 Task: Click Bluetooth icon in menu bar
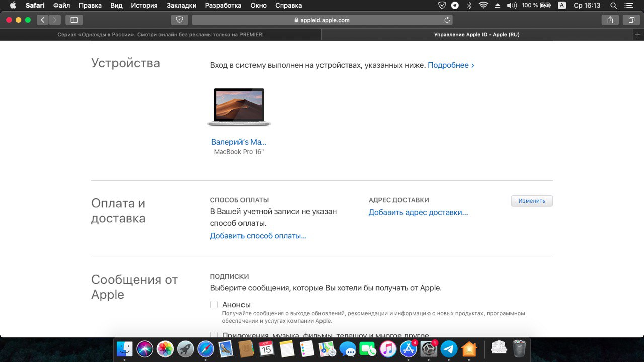(x=469, y=6)
